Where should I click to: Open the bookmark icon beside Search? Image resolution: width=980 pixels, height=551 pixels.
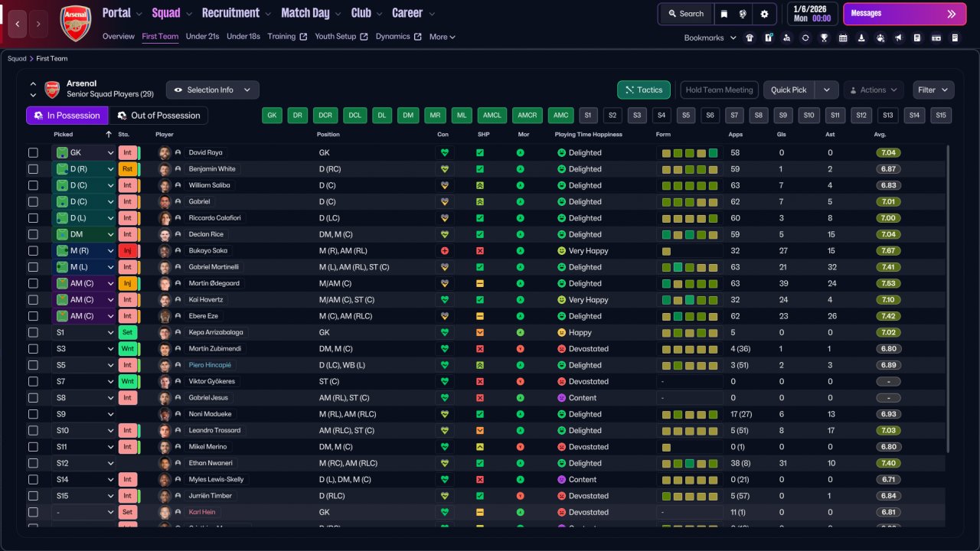coord(724,14)
